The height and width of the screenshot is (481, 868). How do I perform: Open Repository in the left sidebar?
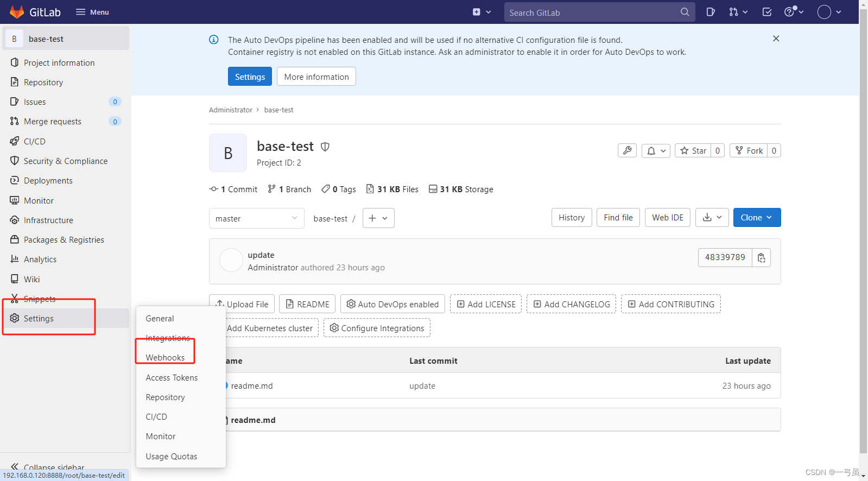click(x=66, y=82)
